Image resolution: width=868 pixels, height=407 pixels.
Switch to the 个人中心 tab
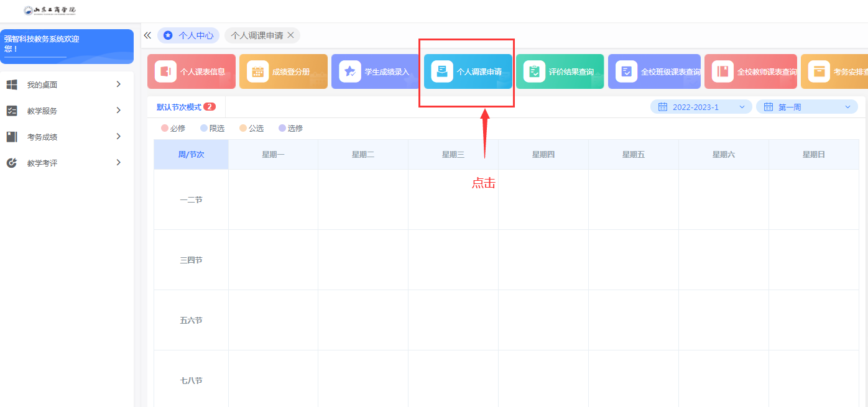click(x=188, y=35)
